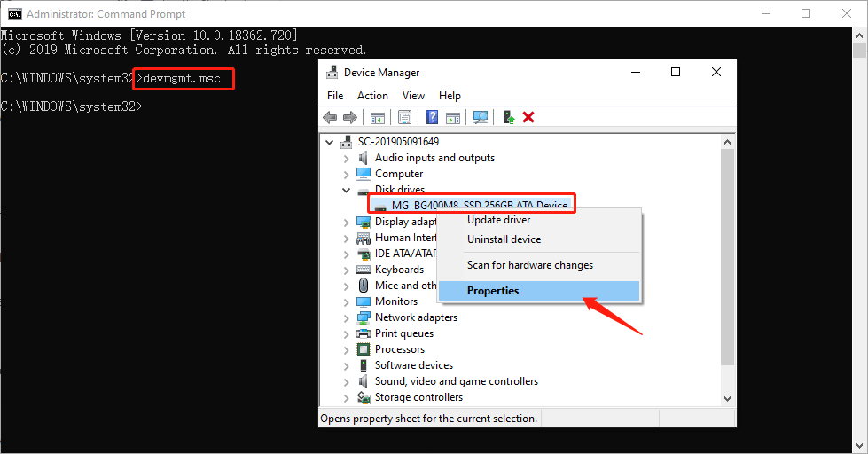
Task: Collapse the SC-201905091649 root node
Action: coord(329,142)
